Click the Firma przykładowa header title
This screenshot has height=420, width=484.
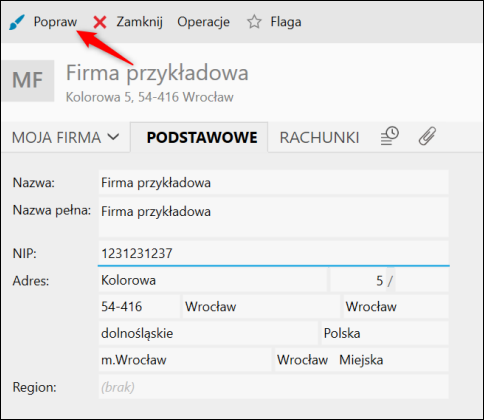click(157, 73)
